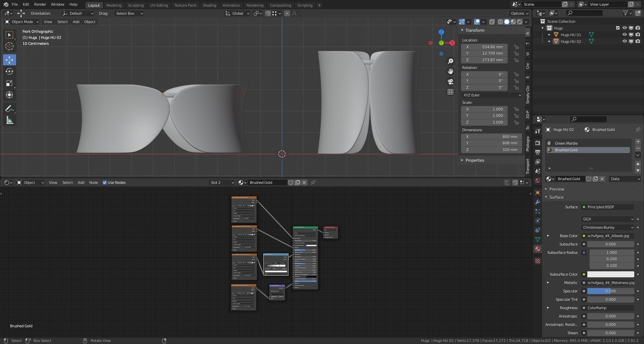Toggle proportional editing
This screenshot has width=644, height=344.
coord(287,13)
